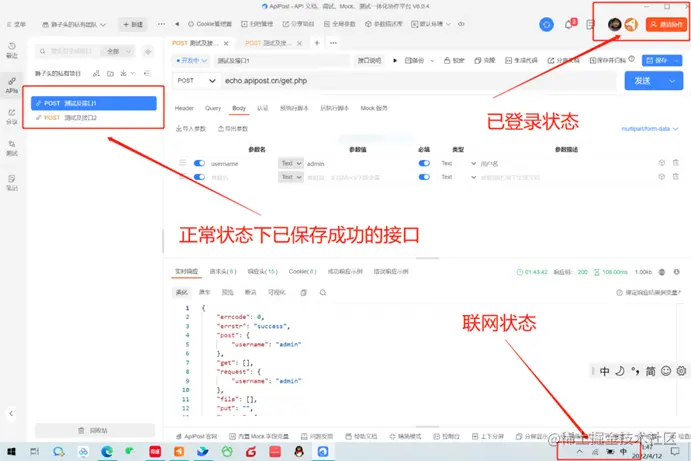Switch to the second POST request tab
The height and width of the screenshot is (461, 691).
268,43
